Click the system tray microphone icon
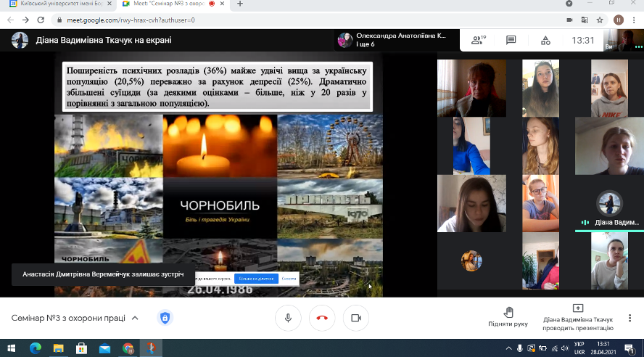644x357 pixels. (x=519, y=348)
